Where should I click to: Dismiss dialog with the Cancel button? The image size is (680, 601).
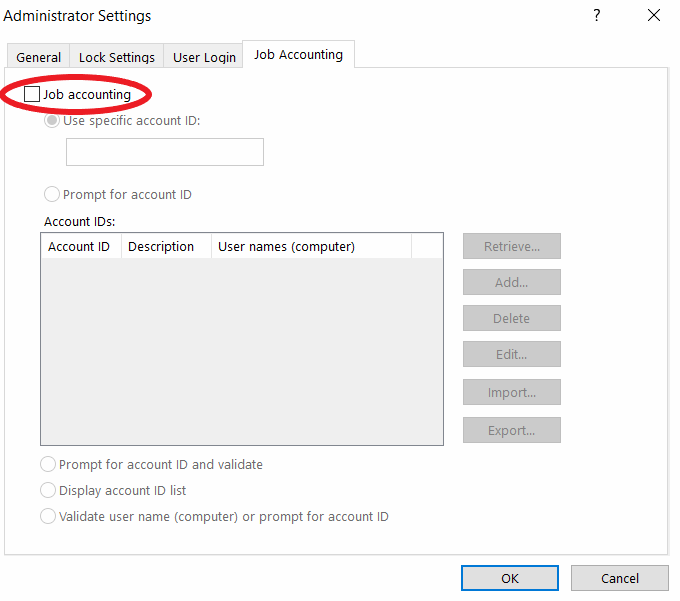(620, 578)
